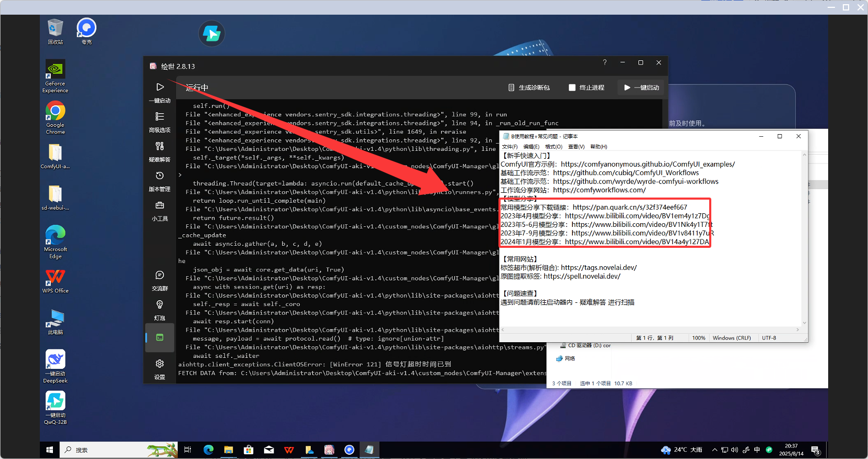This screenshot has height=459, width=868.
Task: Open 版本管理 version management in the sidebar
Action: 160,181
